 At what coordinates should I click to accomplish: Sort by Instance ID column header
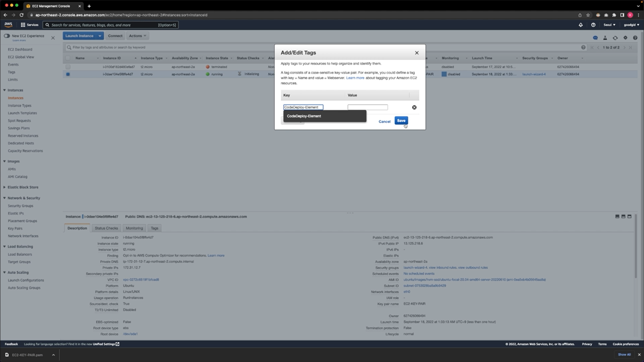(x=112, y=58)
